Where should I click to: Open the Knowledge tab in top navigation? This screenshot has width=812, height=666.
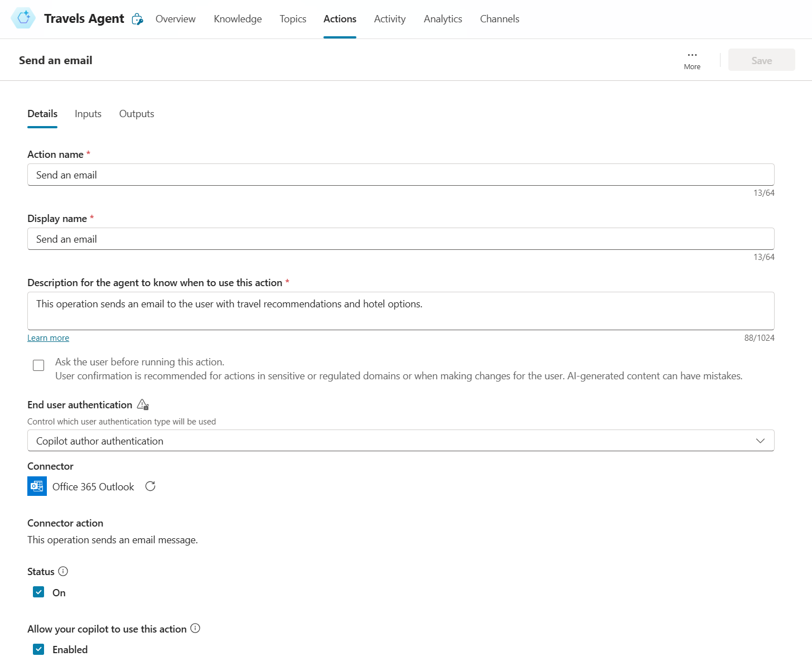click(x=238, y=19)
